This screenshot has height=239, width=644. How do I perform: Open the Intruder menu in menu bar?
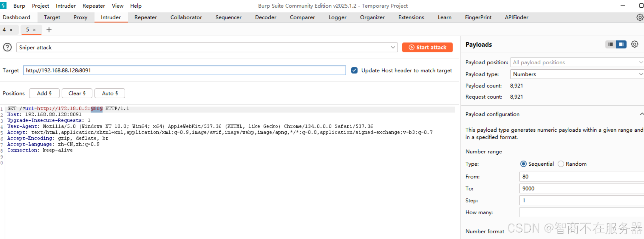coord(66,6)
